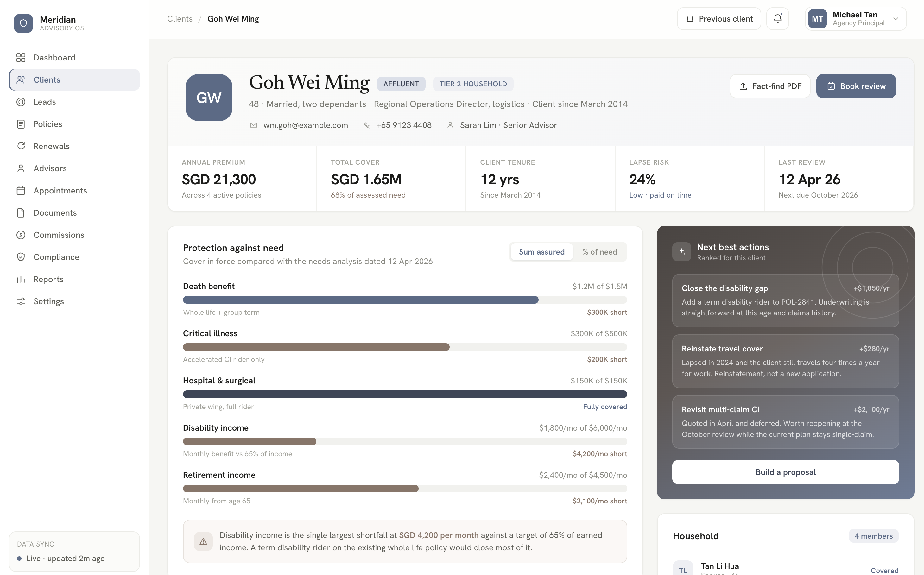924x575 pixels.
Task: Expand the Michael Tan account chevron
Action: point(896,19)
